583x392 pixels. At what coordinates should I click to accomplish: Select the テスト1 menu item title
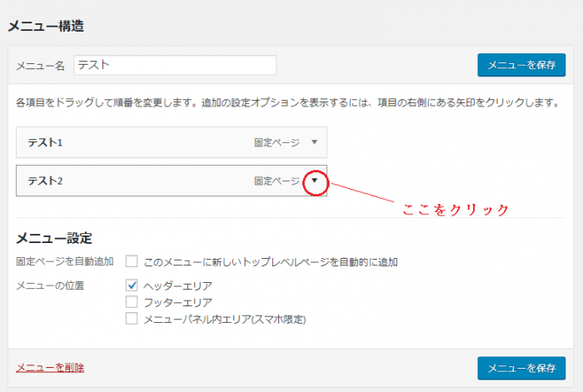[x=46, y=142]
